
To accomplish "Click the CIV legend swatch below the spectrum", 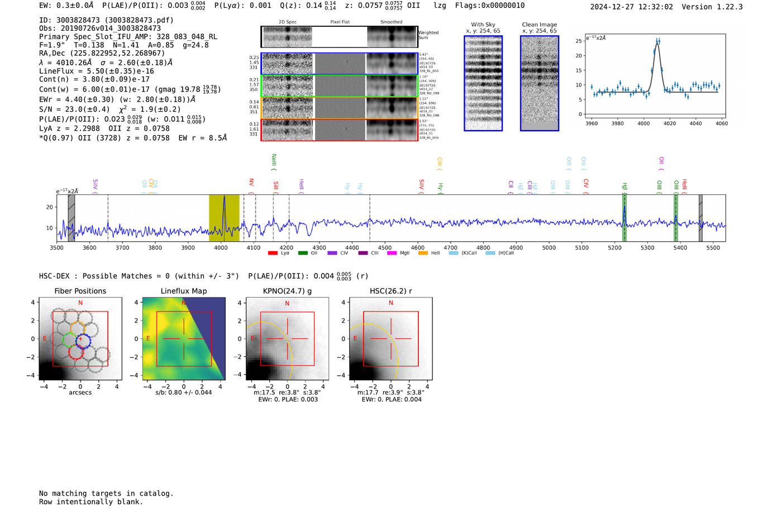I will [x=333, y=253].
